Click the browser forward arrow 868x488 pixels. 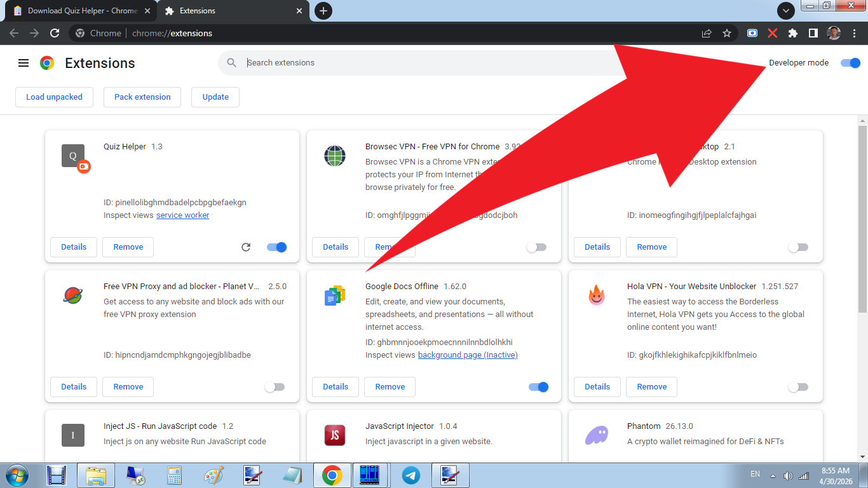pyautogui.click(x=34, y=33)
